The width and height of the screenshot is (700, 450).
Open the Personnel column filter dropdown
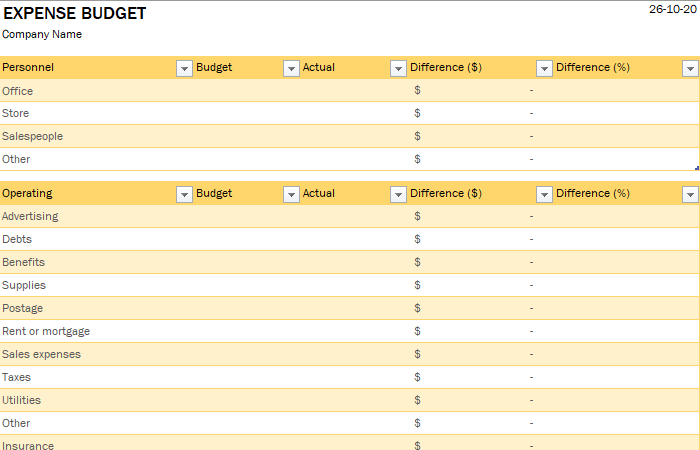tap(184, 69)
